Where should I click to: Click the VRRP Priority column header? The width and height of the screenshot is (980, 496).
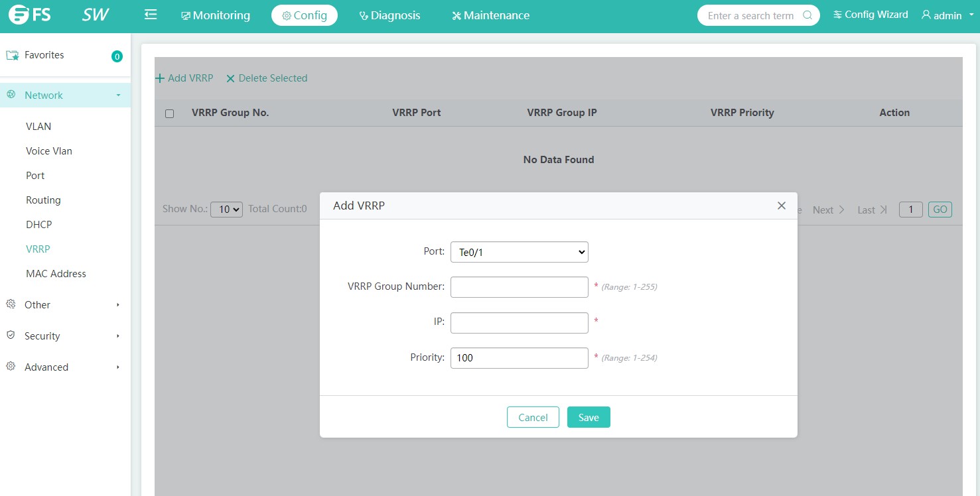[742, 113]
